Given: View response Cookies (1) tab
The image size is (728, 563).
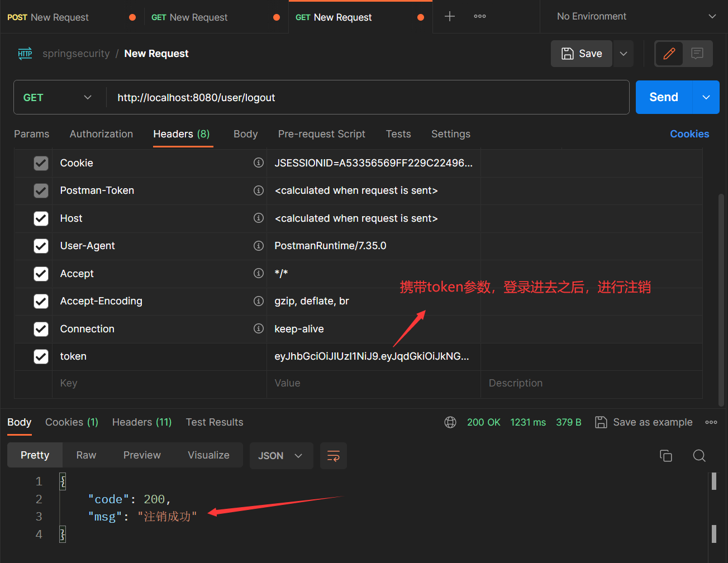Looking at the screenshot, I should click(x=72, y=422).
